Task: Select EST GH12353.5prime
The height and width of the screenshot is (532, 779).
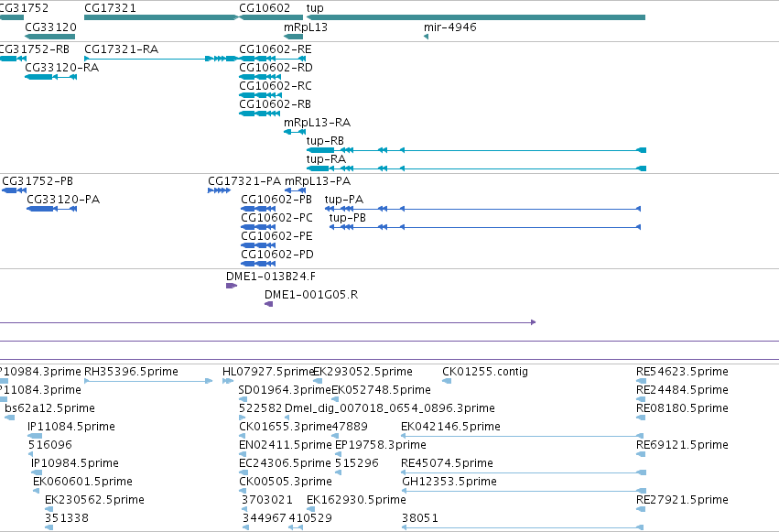Action: click(524, 492)
